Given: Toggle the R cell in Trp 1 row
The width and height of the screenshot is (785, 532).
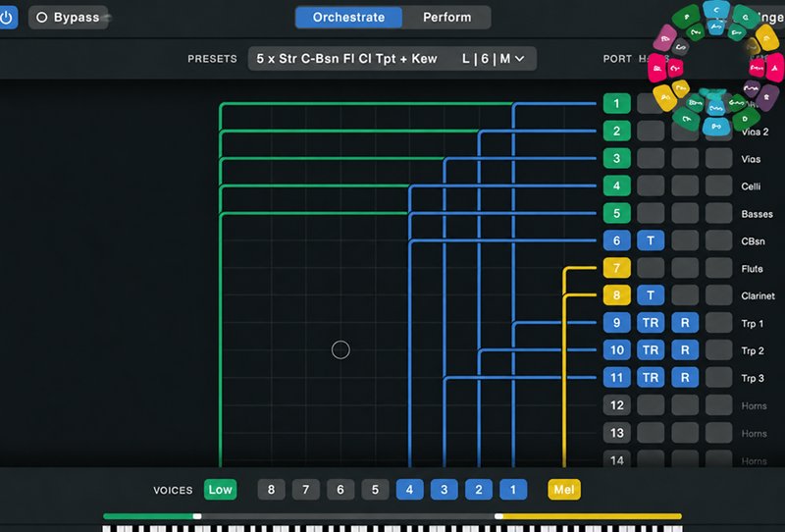Looking at the screenshot, I should (685, 323).
